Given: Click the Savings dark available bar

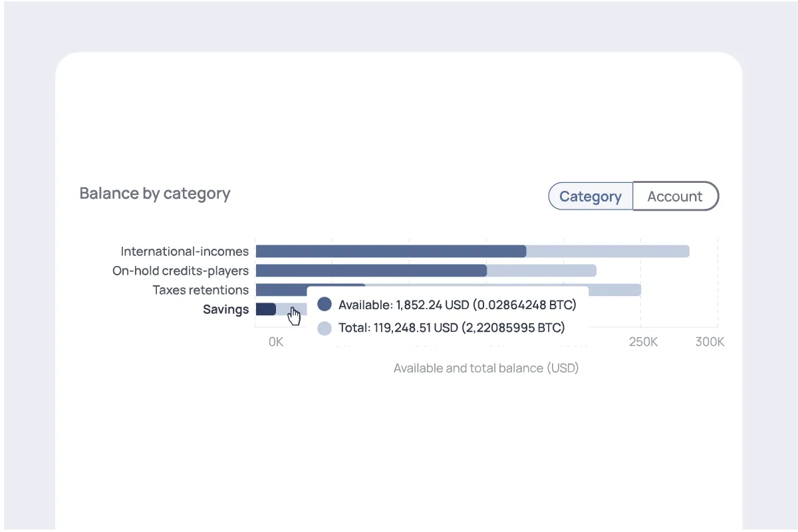Looking at the screenshot, I should (x=265, y=309).
